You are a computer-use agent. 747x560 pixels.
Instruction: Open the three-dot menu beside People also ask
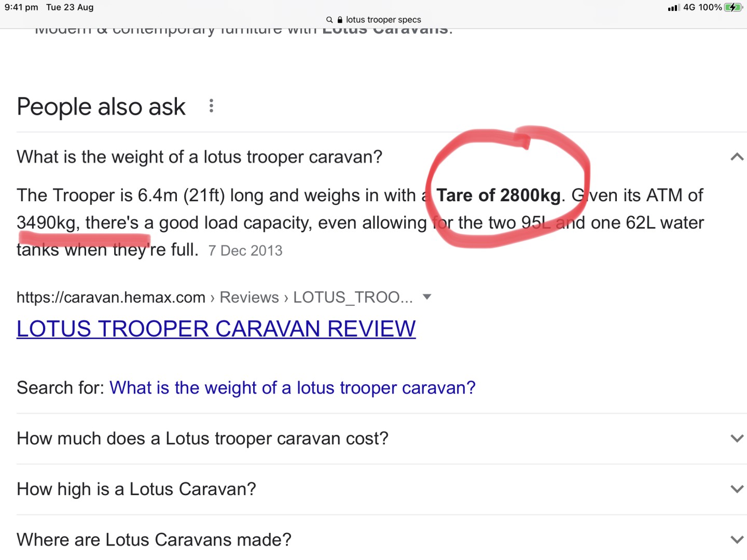[x=211, y=106]
